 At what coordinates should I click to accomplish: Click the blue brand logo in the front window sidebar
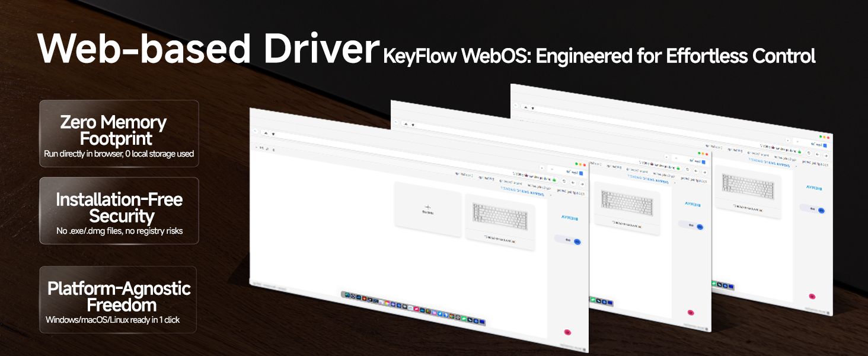click(x=570, y=218)
